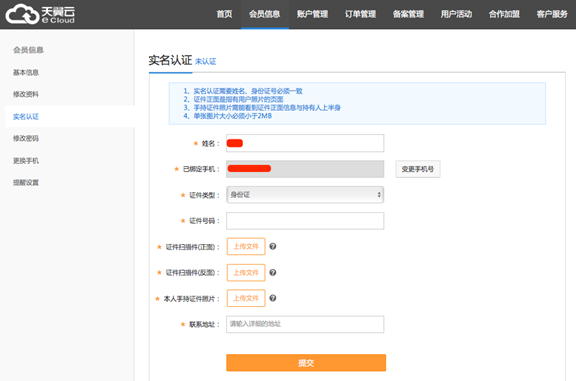Upload file for 证件扫描件(正面)
The height and width of the screenshot is (381, 576).
coord(246,247)
